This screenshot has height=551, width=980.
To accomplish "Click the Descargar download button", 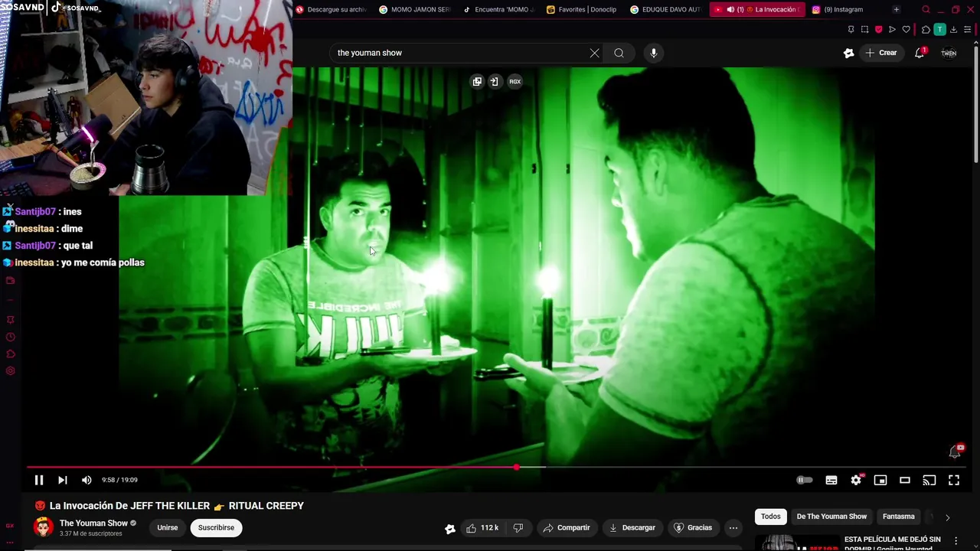I will 632,528.
